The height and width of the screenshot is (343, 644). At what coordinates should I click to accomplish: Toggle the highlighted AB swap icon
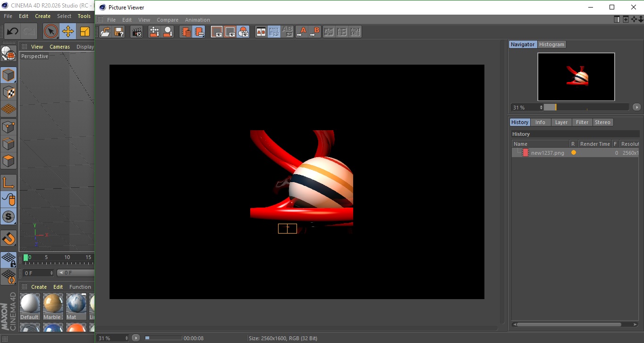tap(274, 32)
